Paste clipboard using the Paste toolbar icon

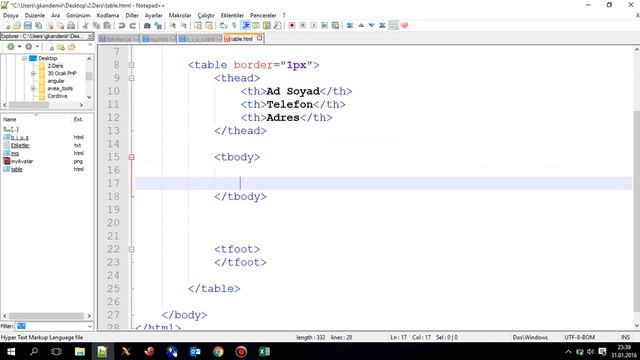(107, 26)
